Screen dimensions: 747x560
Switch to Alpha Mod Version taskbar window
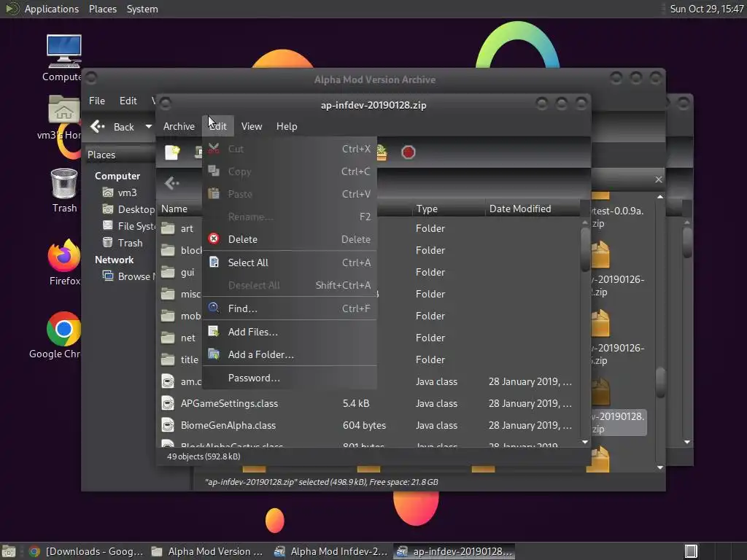point(206,551)
